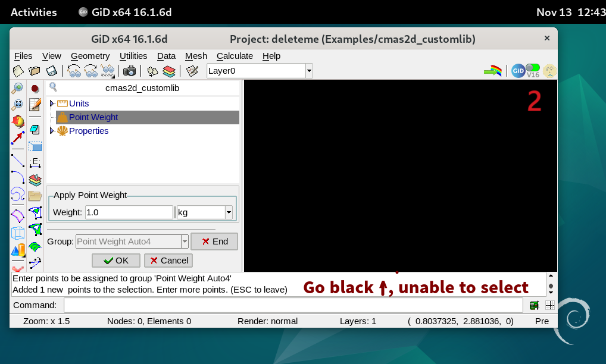
Task: Open the geometric objects cone-cylinder tool
Action: (x=18, y=250)
